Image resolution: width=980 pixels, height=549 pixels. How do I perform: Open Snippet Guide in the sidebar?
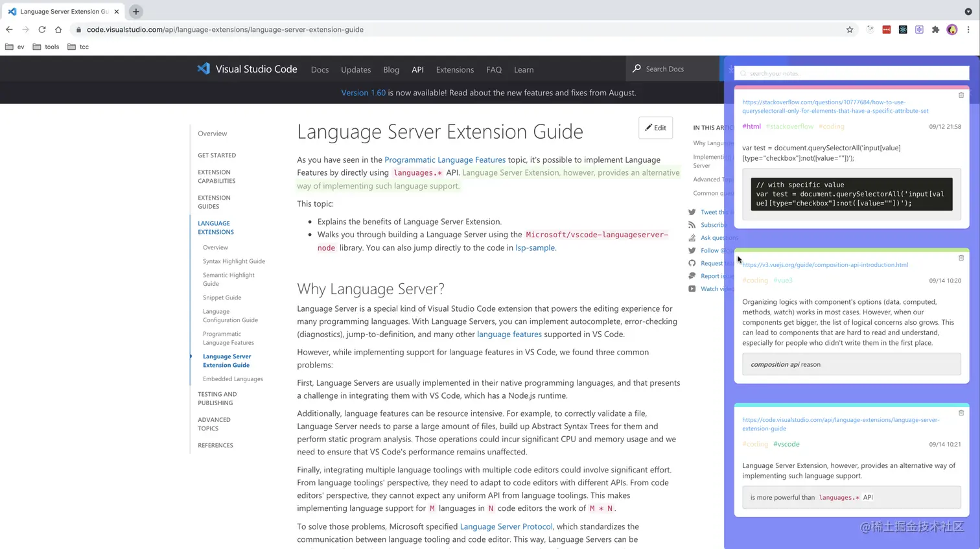click(222, 298)
